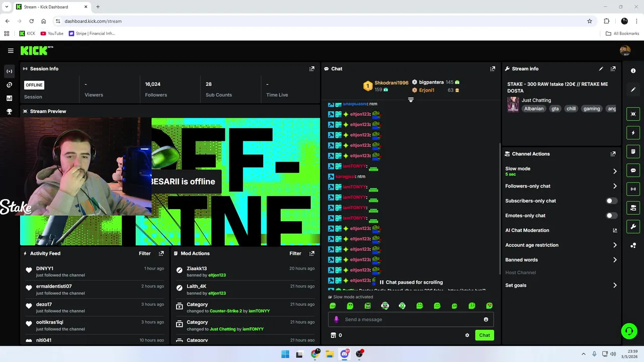Screen dimensions: 644x362
Task: Insert the first green emote in chat bar
Action: coord(333,306)
